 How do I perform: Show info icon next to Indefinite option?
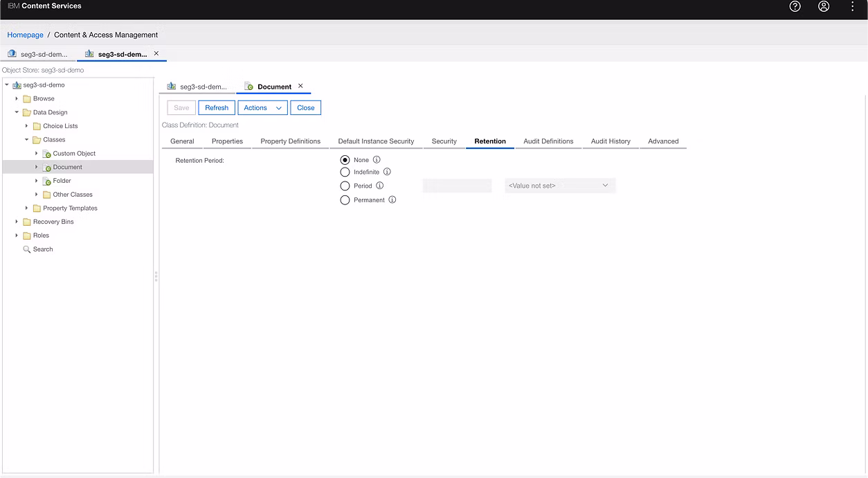(x=387, y=172)
